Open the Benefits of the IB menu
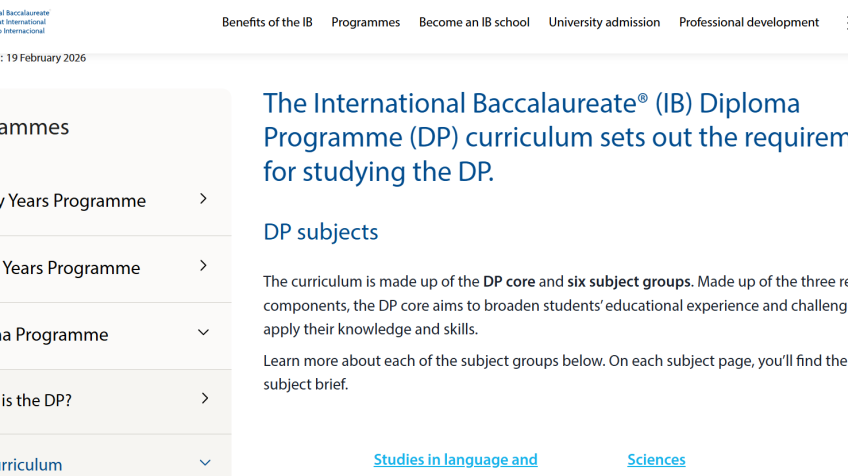848x476 pixels. click(267, 22)
